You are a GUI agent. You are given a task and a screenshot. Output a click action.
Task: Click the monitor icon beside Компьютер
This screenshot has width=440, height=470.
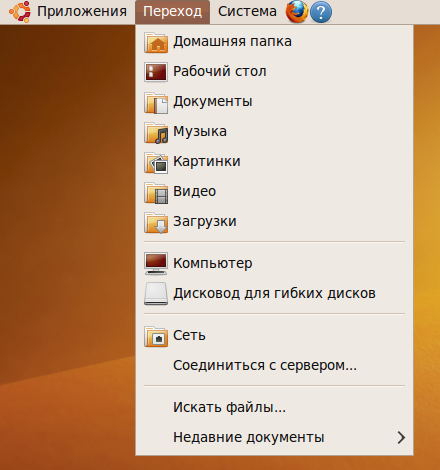[x=156, y=263]
